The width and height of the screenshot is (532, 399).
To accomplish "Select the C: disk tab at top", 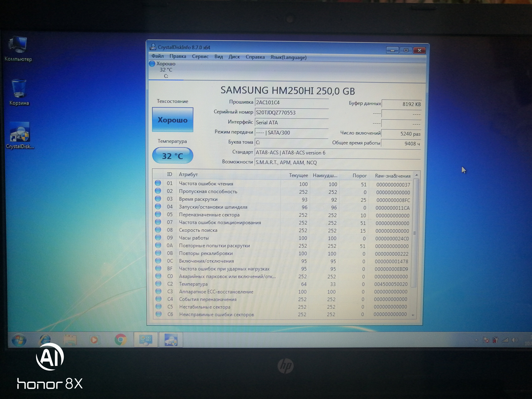I will pos(166,70).
